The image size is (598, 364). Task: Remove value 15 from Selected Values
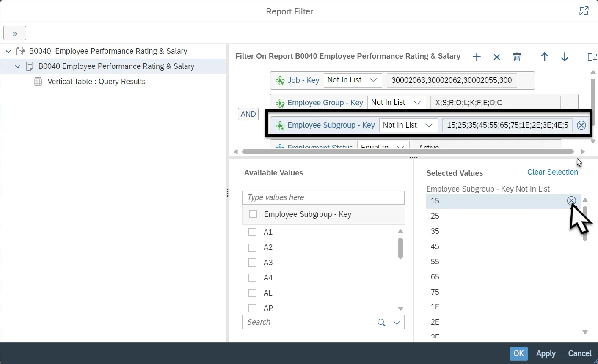[571, 201]
